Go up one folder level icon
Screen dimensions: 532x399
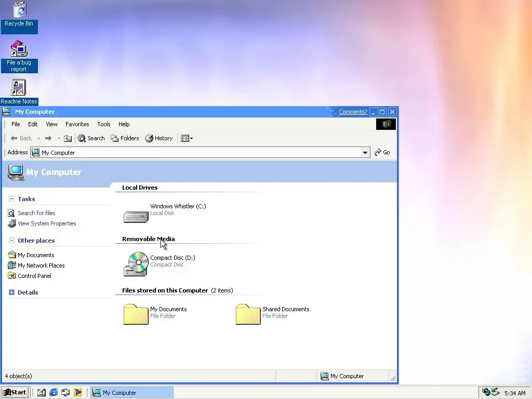(x=68, y=138)
